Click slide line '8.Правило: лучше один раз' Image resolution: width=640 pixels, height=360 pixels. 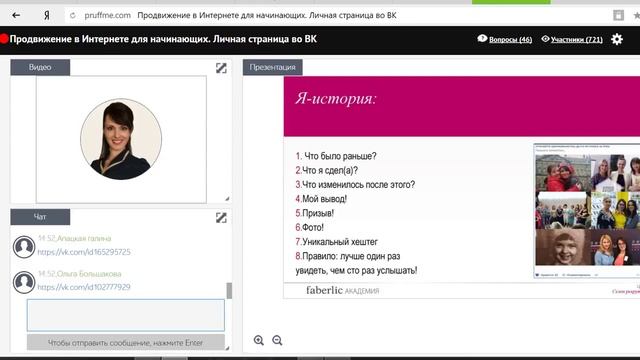[x=348, y=256]
